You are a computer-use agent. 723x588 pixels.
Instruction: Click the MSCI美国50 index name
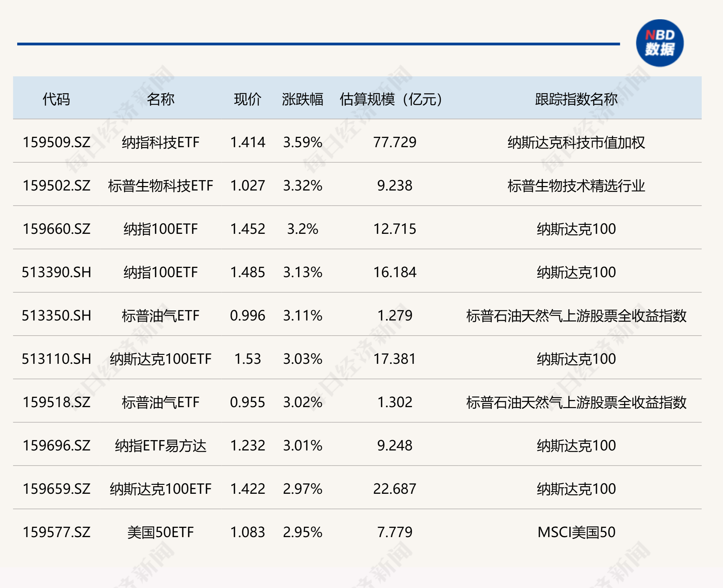pos(576,532)
